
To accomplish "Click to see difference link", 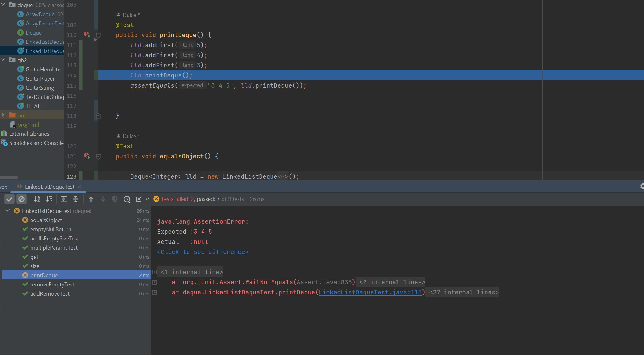I will pyautogui.click(x=203, y=252).
